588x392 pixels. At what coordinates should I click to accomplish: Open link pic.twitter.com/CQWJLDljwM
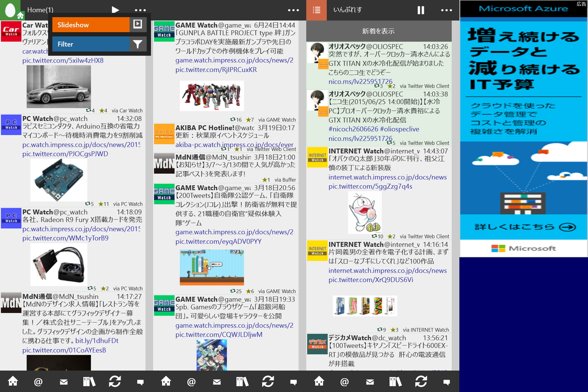point(219,335)
